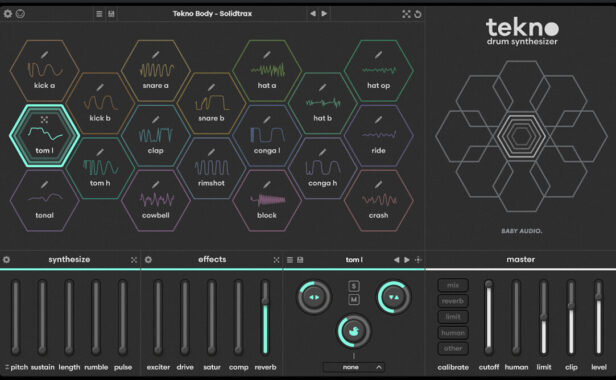This screenshot has width=616, height=380.
Task: Select the tom h drum pad
Action: click(100, 169)
